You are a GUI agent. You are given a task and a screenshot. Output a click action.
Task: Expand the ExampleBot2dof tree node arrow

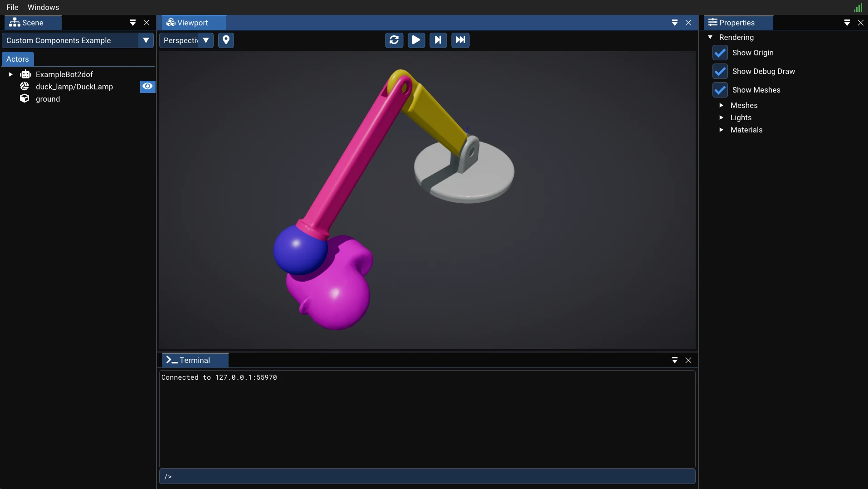(x=10, y=74)
